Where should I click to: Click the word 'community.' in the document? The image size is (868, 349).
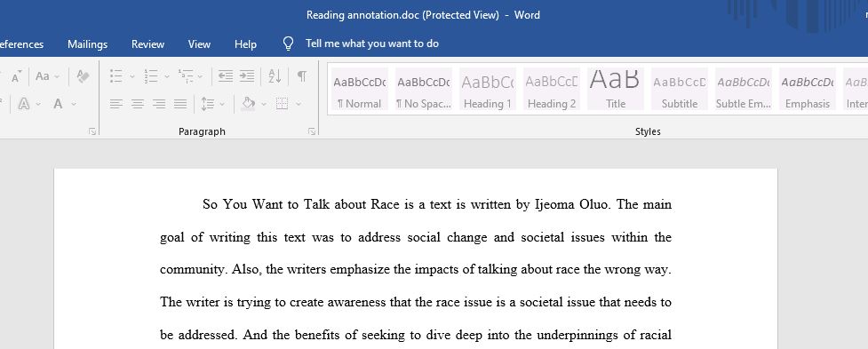tap(193, 270)
